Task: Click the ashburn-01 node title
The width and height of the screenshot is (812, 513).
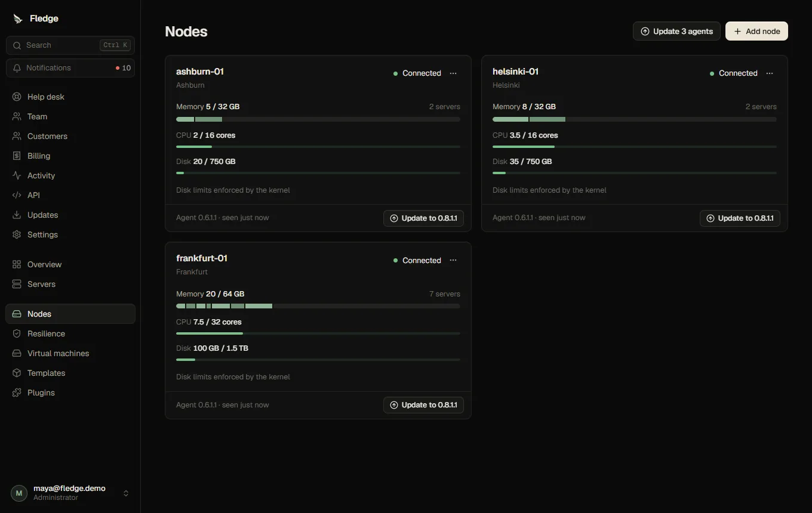Action: click(x=200, y=72)
